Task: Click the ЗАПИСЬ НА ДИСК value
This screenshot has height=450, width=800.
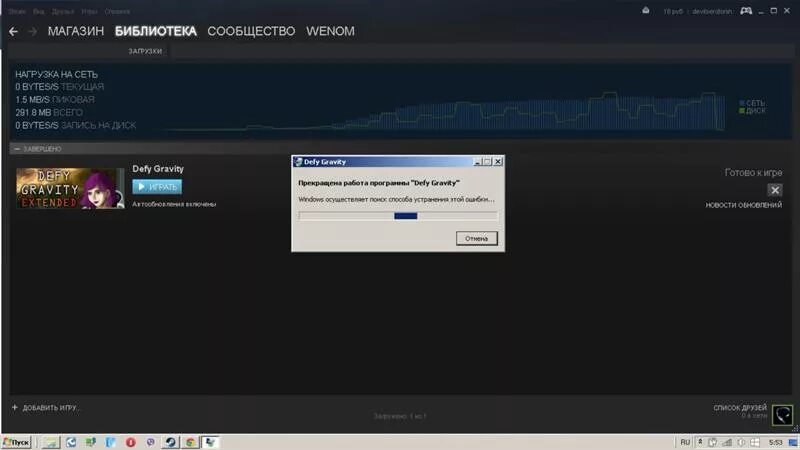Action: point(76,126)
